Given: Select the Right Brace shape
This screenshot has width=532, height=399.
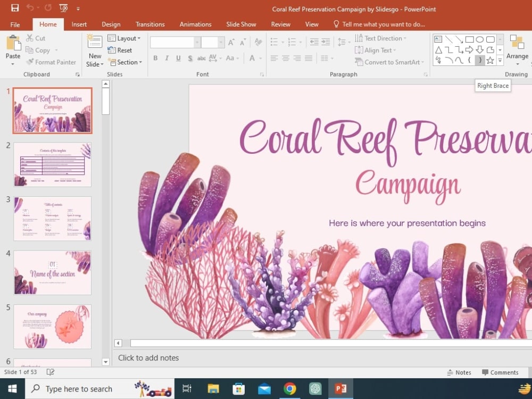Looking at the screenshot, I should 480,61.
